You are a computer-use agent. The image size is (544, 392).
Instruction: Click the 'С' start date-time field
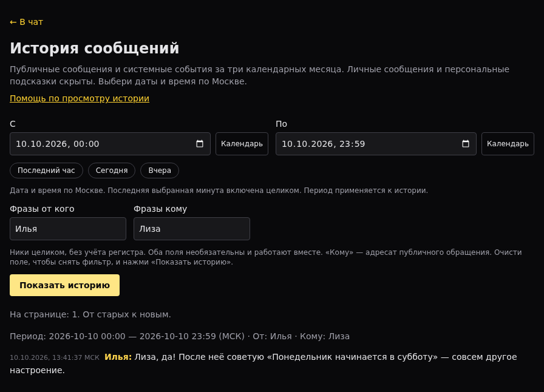(x=110, y=144)
